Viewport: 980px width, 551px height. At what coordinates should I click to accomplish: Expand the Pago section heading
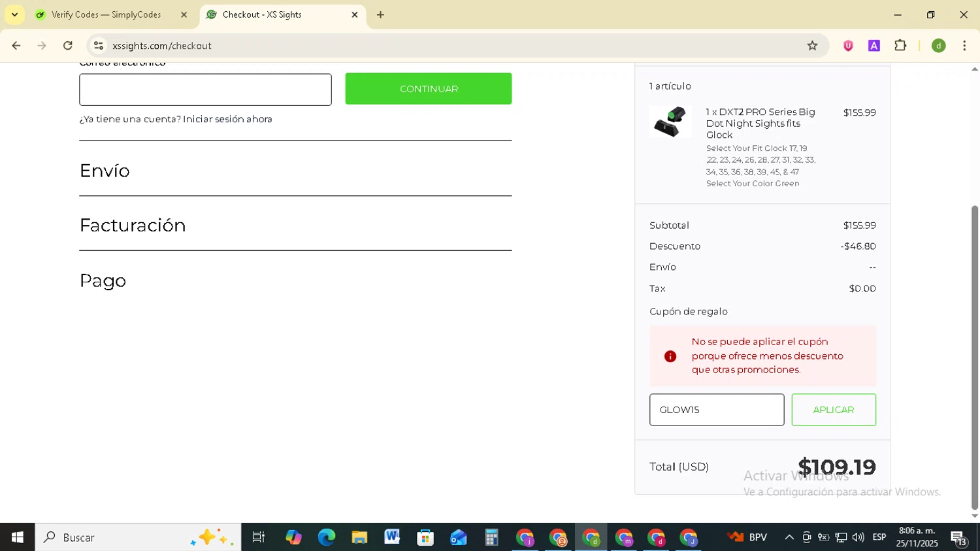[x=103, y=281]
